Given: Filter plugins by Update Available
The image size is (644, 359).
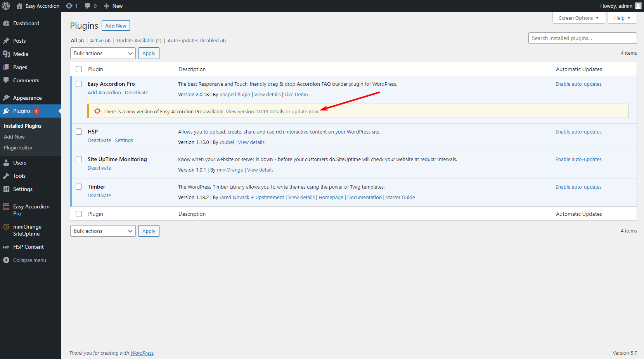Looking at the screenshot, I should point(135,40).
